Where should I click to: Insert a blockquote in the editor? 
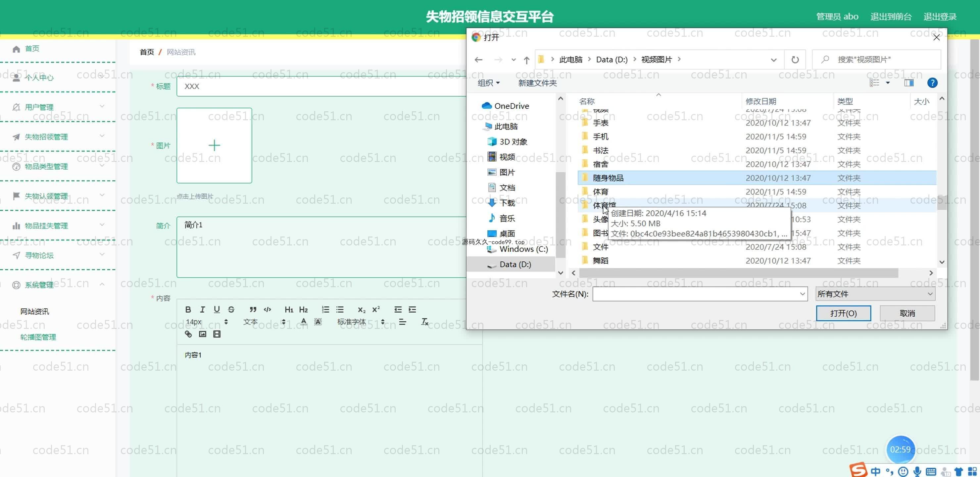point(253,309)
